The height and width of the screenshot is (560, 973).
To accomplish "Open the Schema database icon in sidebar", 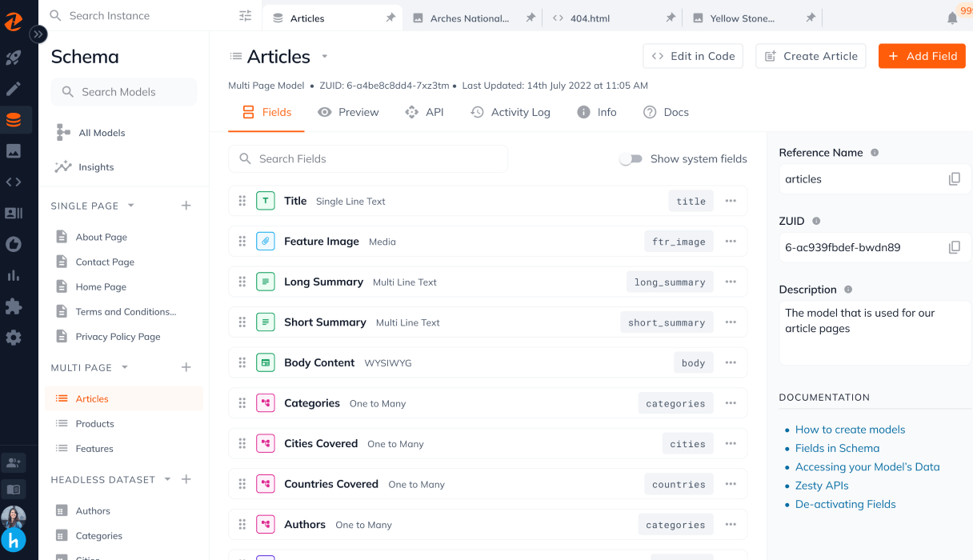I will click(x=14, y=120).
